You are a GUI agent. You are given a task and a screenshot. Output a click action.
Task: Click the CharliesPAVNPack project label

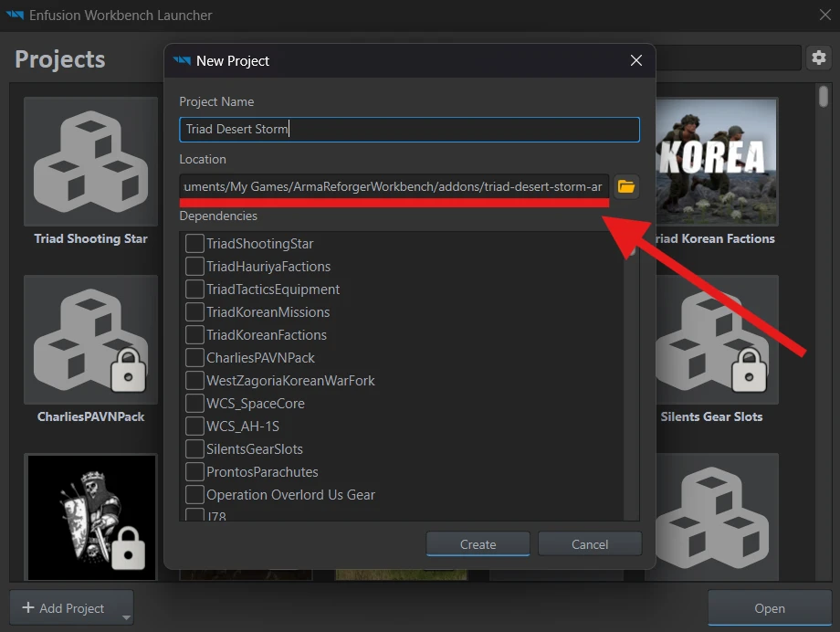point(90,416)
